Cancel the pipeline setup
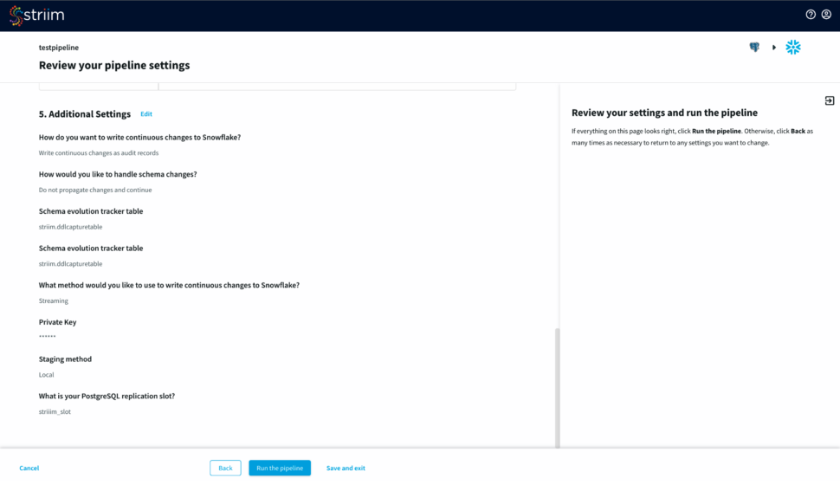This screenshot has height=504, width=840. point(29,468)
